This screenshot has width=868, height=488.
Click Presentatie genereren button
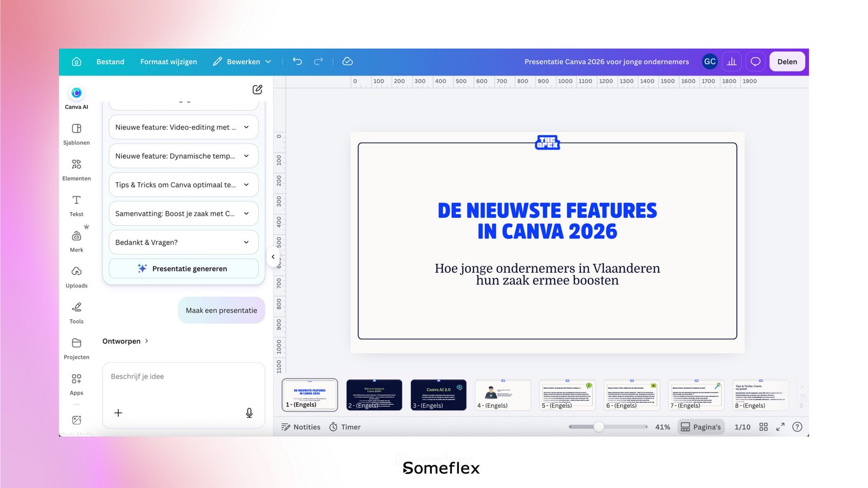(x=183, y=268)
